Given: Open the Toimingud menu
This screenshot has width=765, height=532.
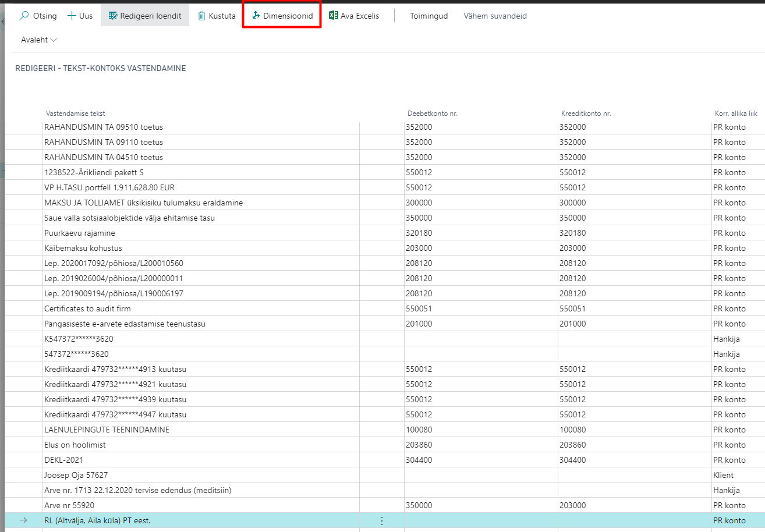Looking at the screenshot, I should coord(428,16).
